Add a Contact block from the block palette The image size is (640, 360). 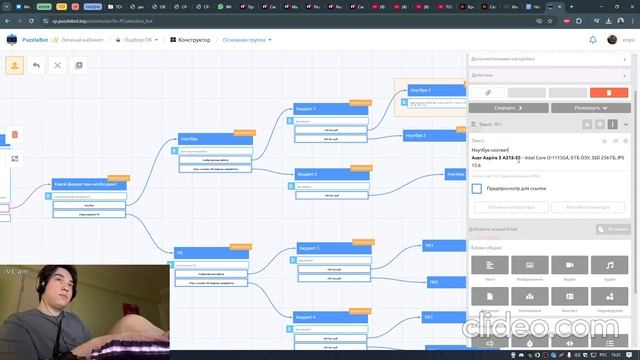pyautogui.click(x=569, y=296)
